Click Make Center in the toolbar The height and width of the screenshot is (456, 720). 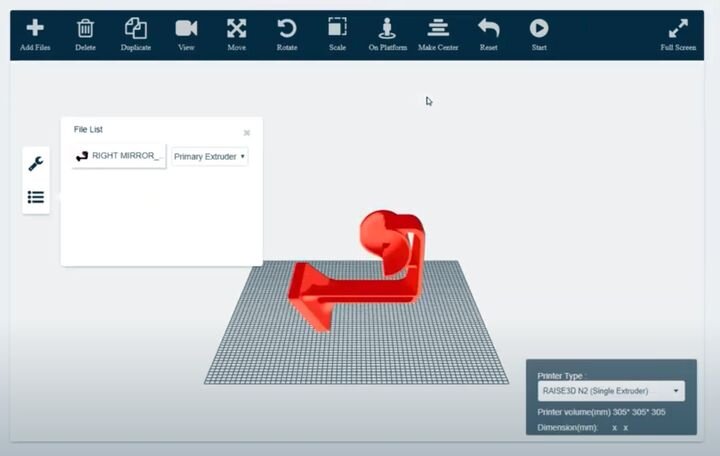[438, 29]
